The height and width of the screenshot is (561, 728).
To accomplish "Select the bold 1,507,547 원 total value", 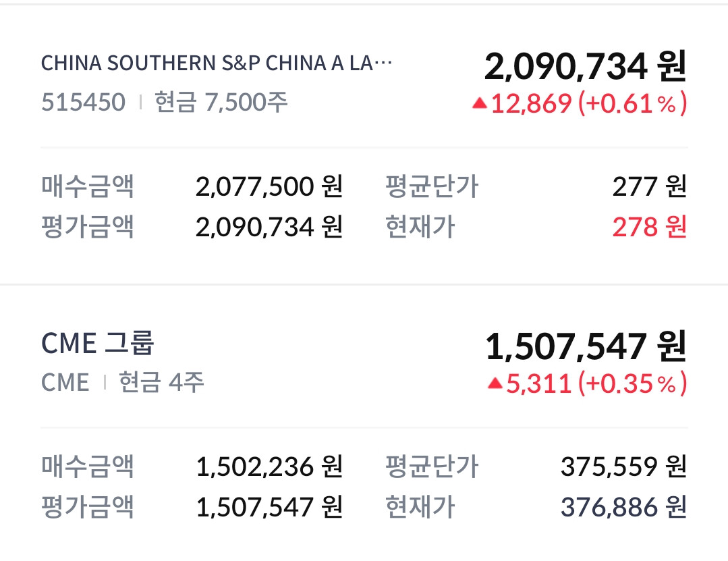I will pos(586,346).
